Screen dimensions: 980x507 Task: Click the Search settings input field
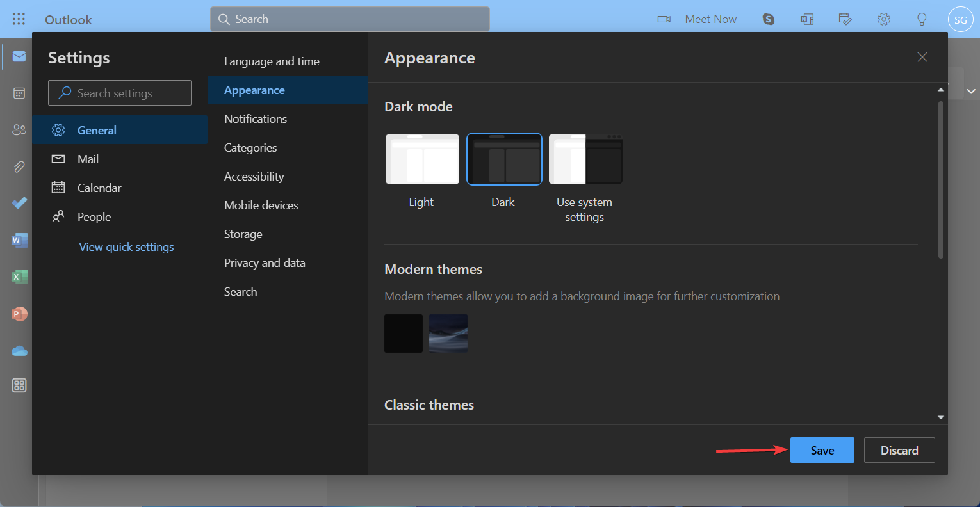pos(120,93)
